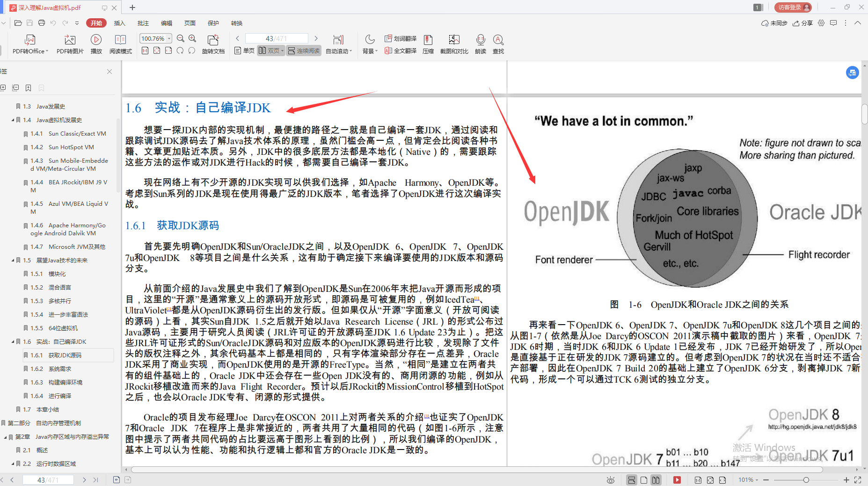Fit page width in toolbar
Viewport: 868px width, 486px height.
(x=168, y=51)
